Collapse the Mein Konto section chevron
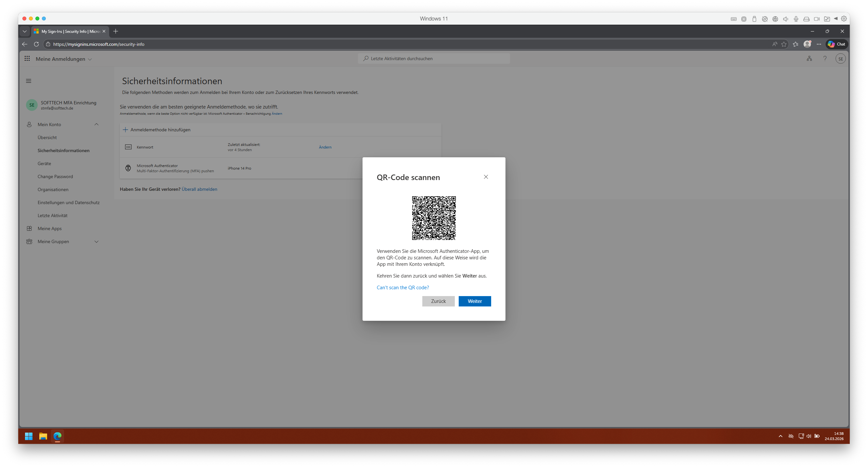Image resolution: width=868 pixels, height=468 pixels. coord(96,124)
